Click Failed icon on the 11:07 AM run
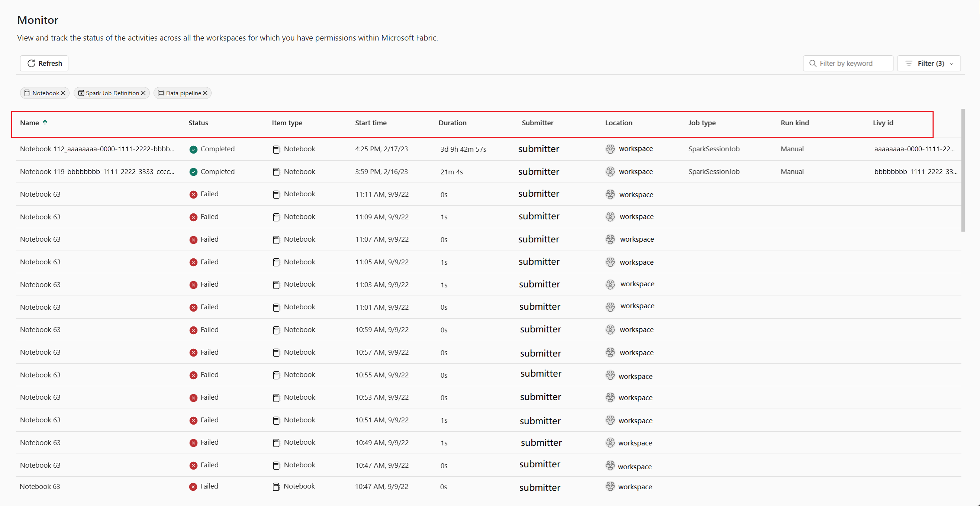The height and width of the screenshot is (506, 980). click(x=193, y=240)
